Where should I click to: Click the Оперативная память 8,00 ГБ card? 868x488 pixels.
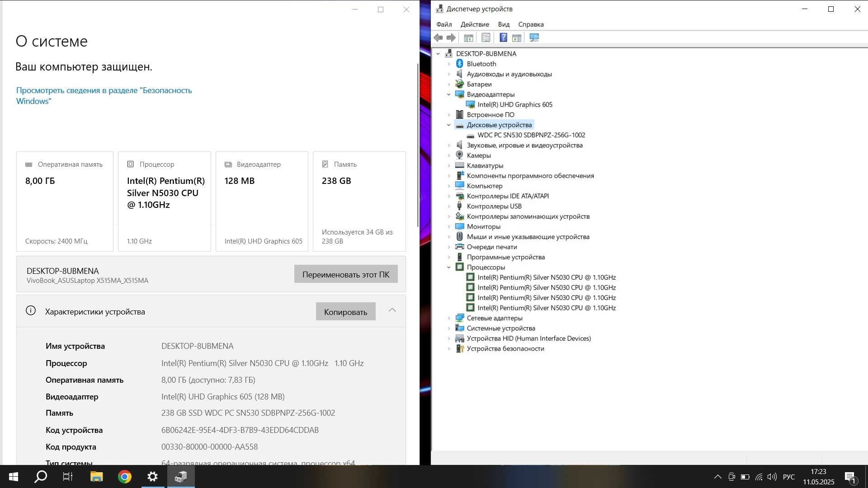[x=65, y=202]
